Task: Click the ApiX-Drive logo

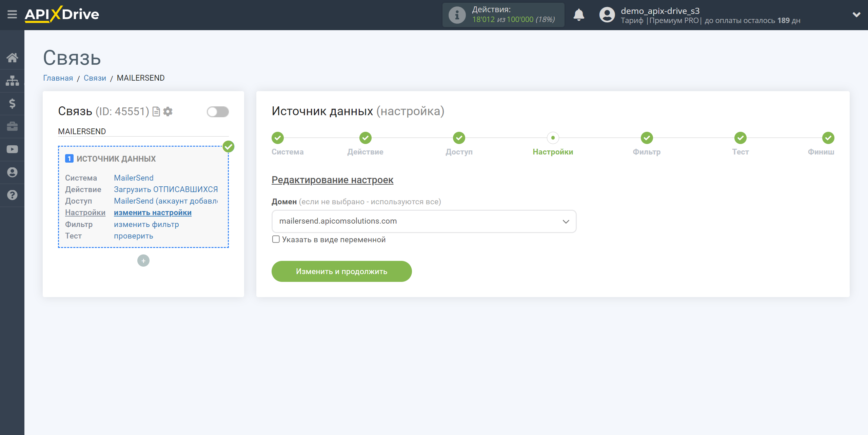Action: [x=62, y=14]
